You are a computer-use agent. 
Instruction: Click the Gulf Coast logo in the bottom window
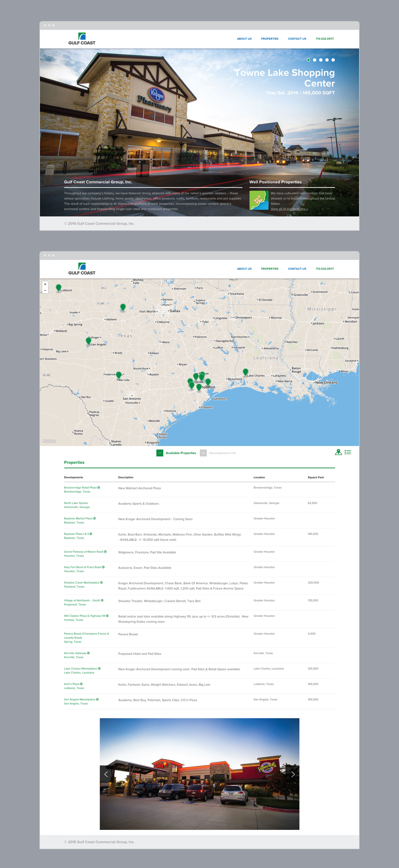click(x=82, y=269)
